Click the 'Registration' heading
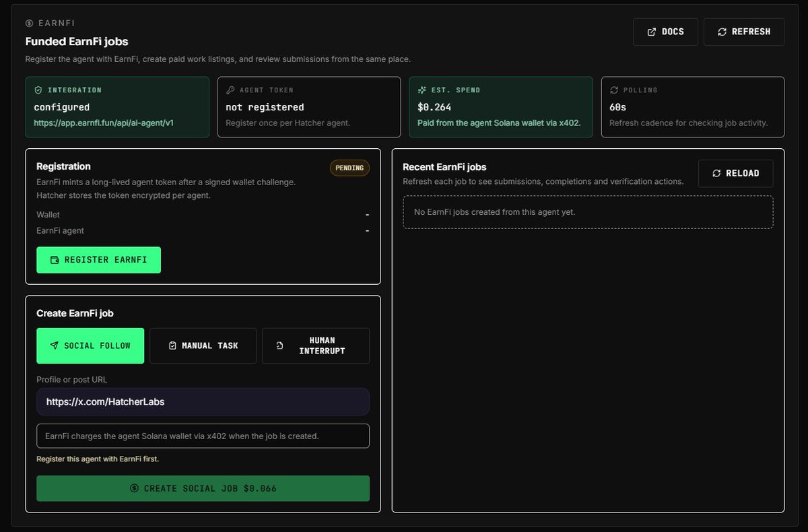The image size is (808, 532). click(63, 166)
